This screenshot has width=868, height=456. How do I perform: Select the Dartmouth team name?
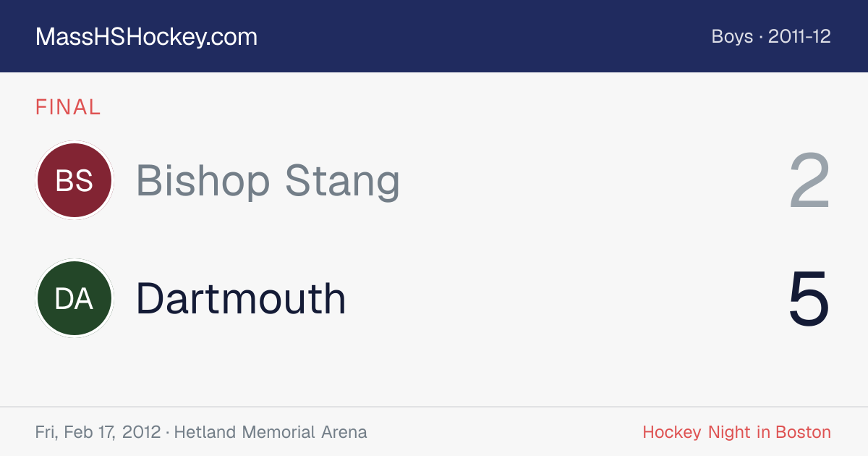pos(241,298)
